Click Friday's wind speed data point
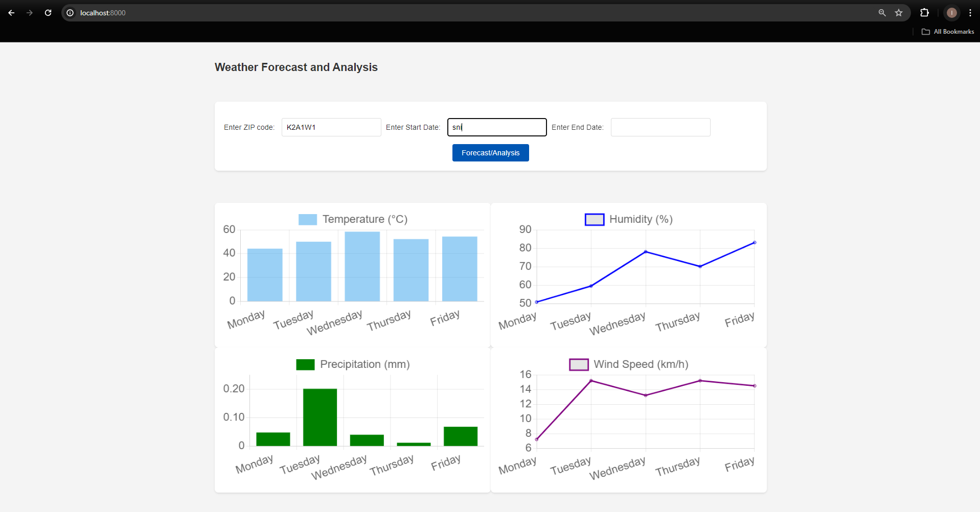 (x=755, y=386)
